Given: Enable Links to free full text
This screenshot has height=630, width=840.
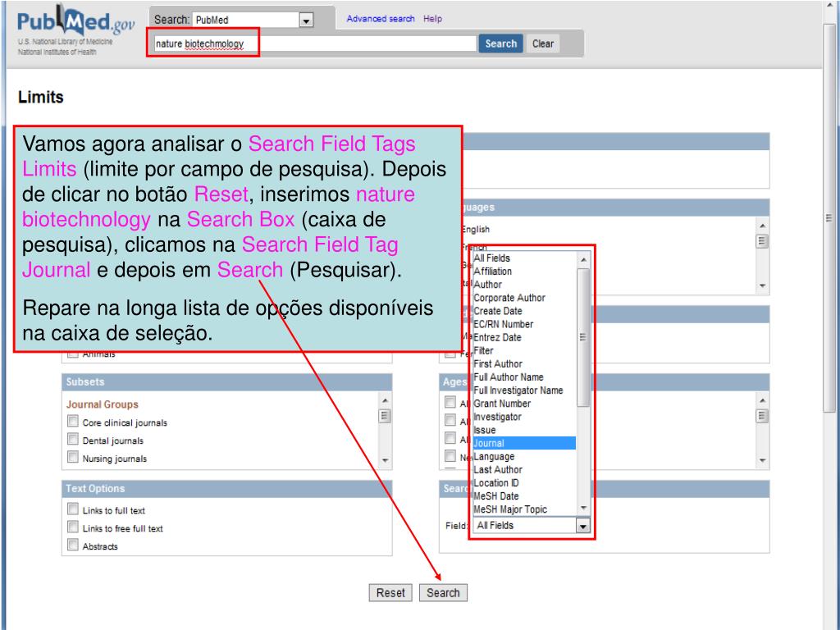Looking at the screenshot, I should point(73,527).
